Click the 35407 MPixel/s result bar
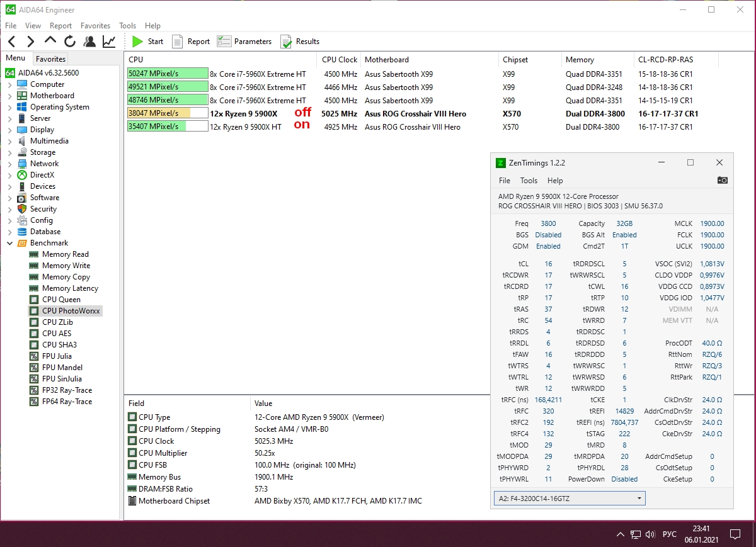The height and width of the screenshot is (547, 756). point(168,127)
